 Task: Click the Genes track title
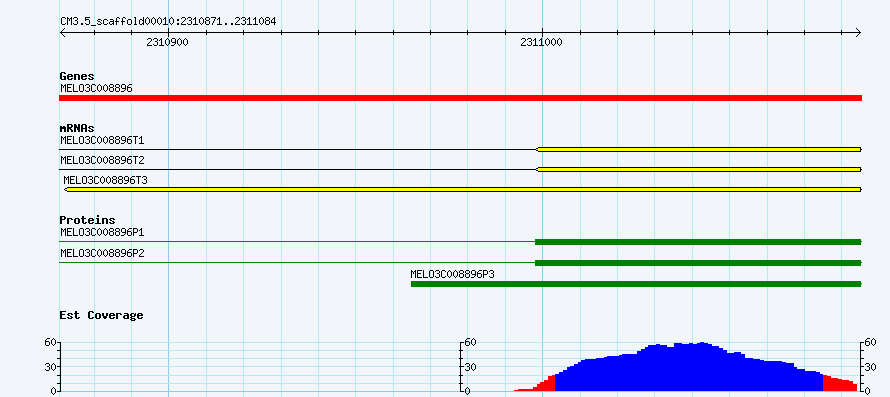click(77, 76)
